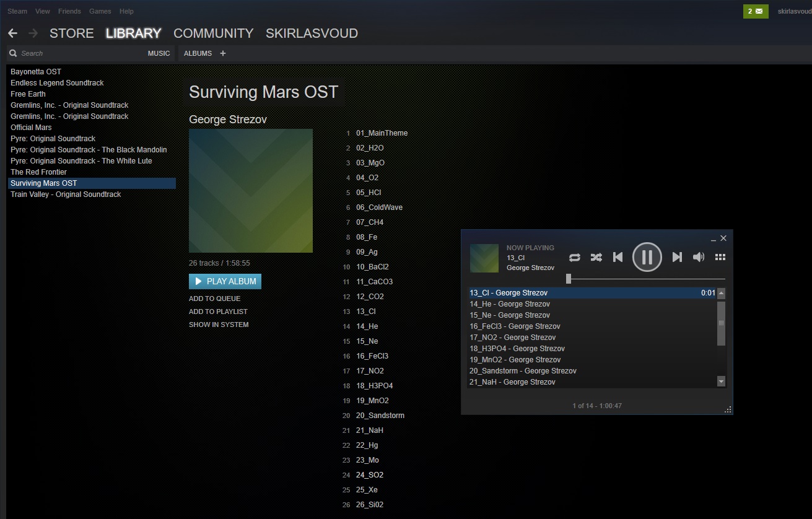Skip to the previous track
Image resolution: width=812 pixels, height=519 pixels.
click(x=618, y=257)
